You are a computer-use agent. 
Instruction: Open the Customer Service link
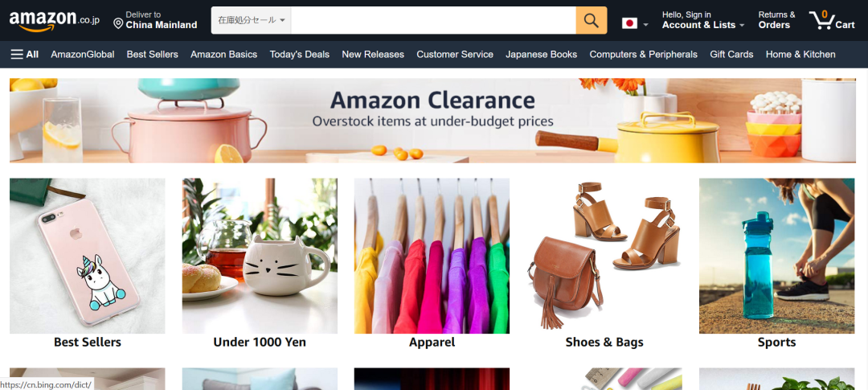pos(454,55)
